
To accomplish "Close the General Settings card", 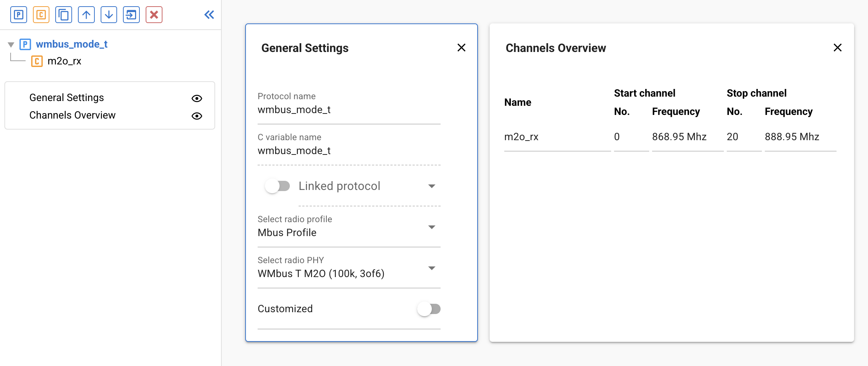I will pyautogui.click(x=461, y=48).
